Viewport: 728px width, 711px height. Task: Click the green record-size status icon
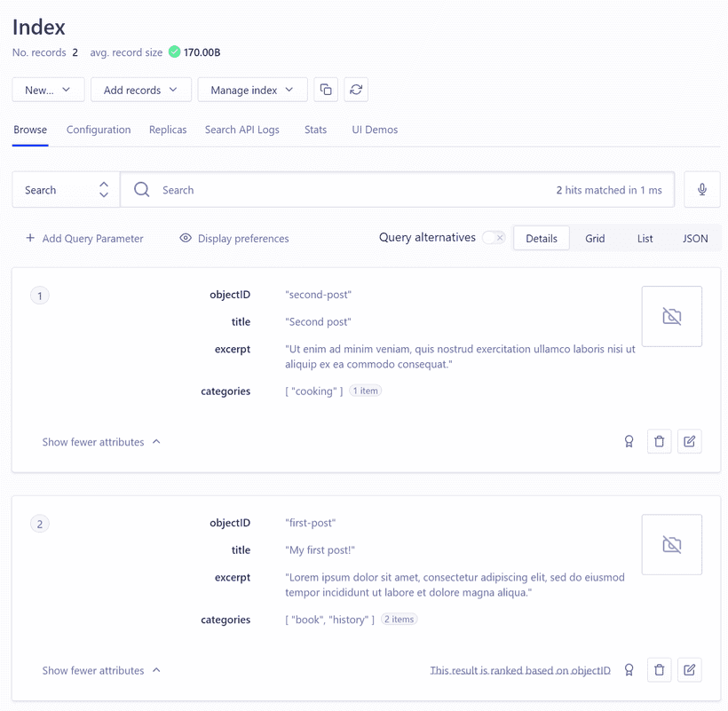pyautogui.click(x=174, y=52)
